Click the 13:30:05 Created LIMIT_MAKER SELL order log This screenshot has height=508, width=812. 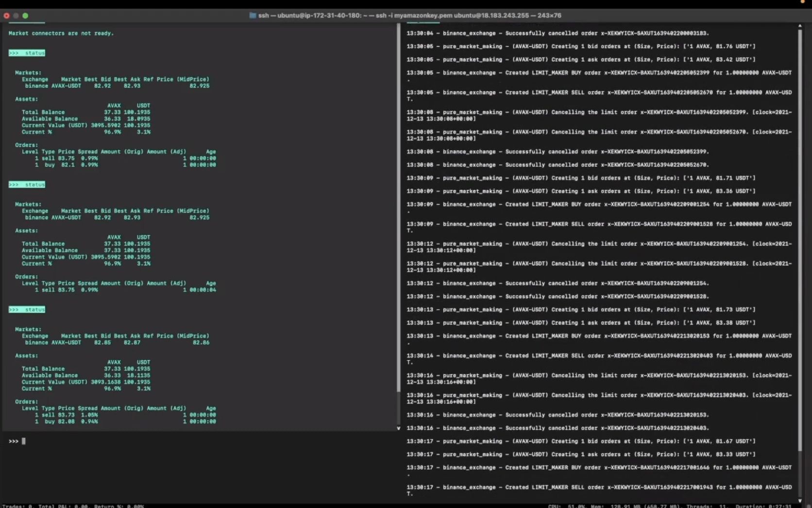[x=599, y=96]
